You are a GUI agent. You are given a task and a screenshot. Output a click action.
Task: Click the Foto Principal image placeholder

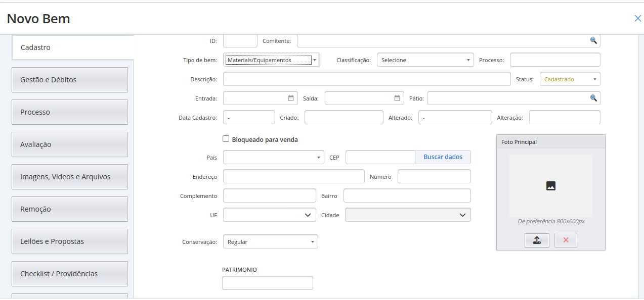[550, 186]
